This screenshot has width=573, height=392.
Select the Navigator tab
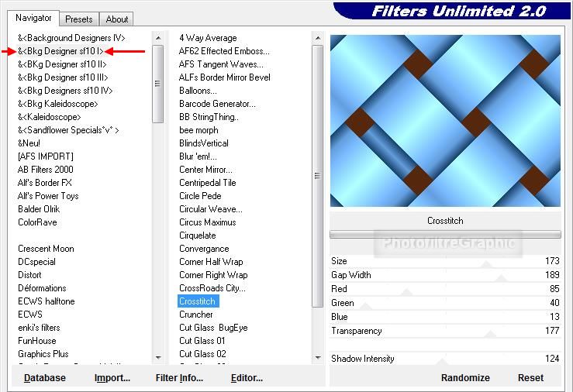coord(34,18)
